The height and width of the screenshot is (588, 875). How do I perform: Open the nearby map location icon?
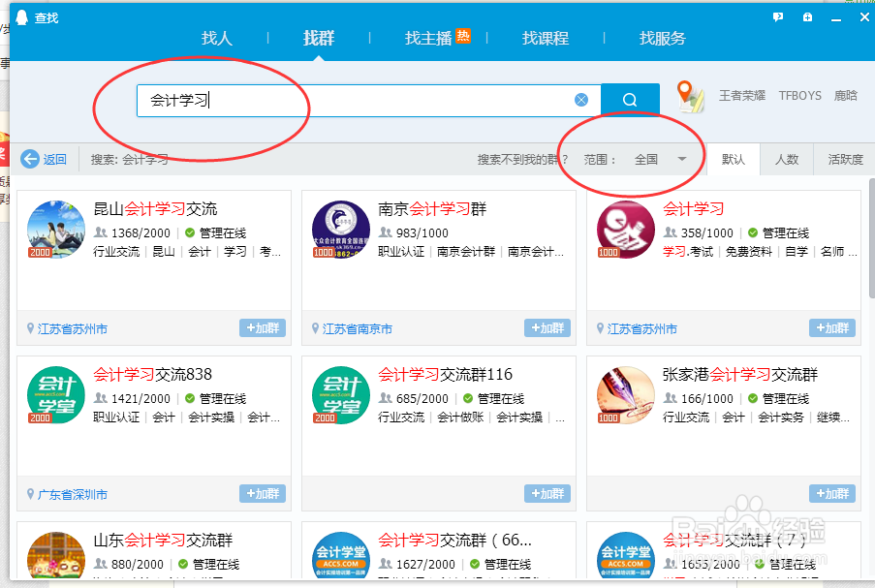pyautogui.click(x=690, y=96)
